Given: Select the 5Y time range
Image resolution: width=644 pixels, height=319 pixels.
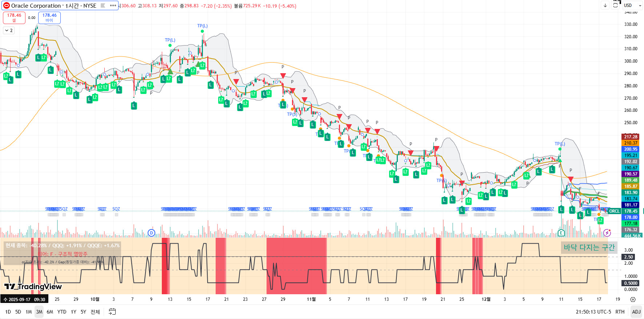Looking at the screenshot, I should [x=83, y=312].
